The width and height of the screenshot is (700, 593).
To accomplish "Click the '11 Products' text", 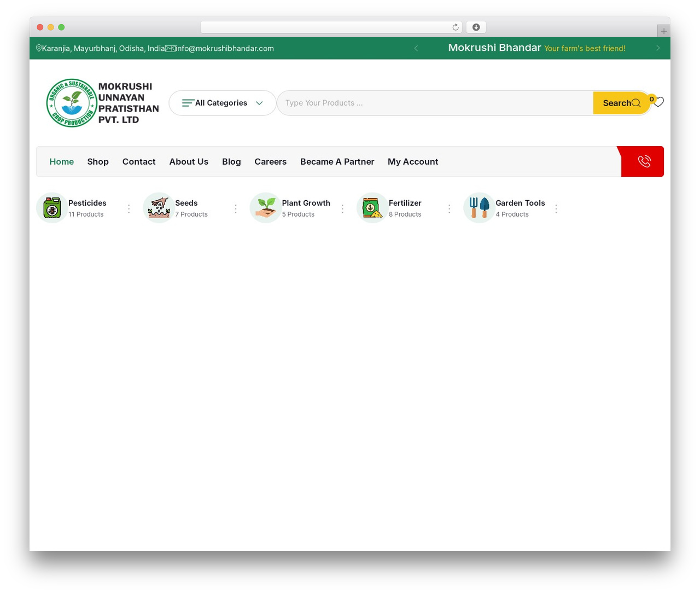I will [x=86, y=214].
